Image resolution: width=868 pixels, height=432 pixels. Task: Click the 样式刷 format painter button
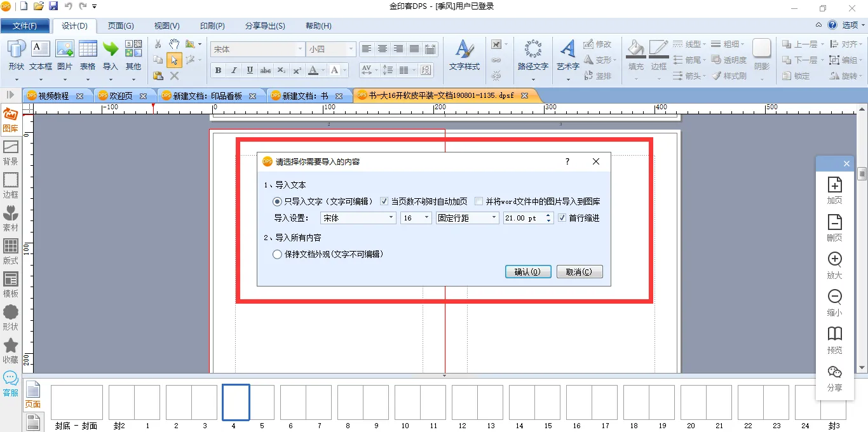(x=729, y=76)
